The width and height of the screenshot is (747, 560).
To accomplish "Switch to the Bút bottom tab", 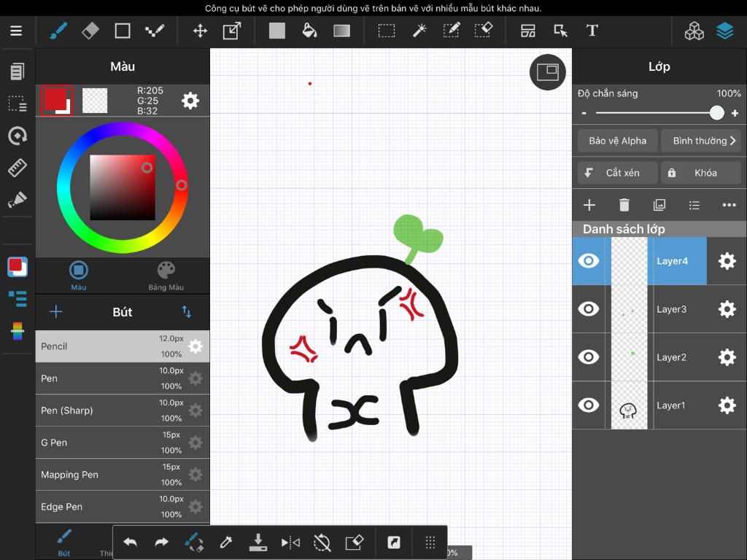I will click(x=64, y=542).
